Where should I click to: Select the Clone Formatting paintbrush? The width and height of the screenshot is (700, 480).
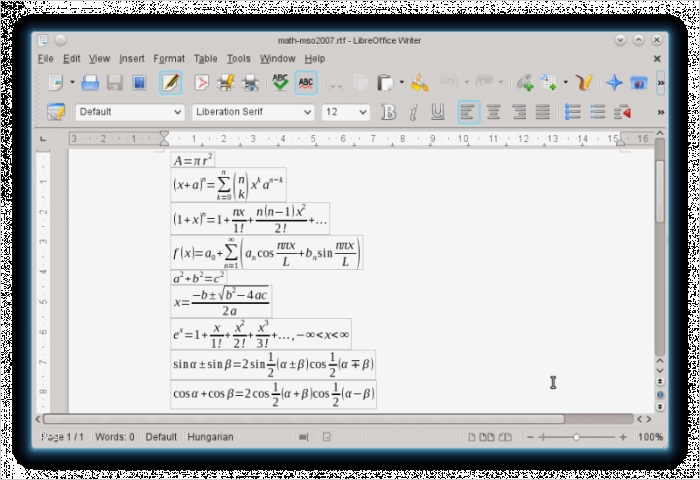coord(420,83)
